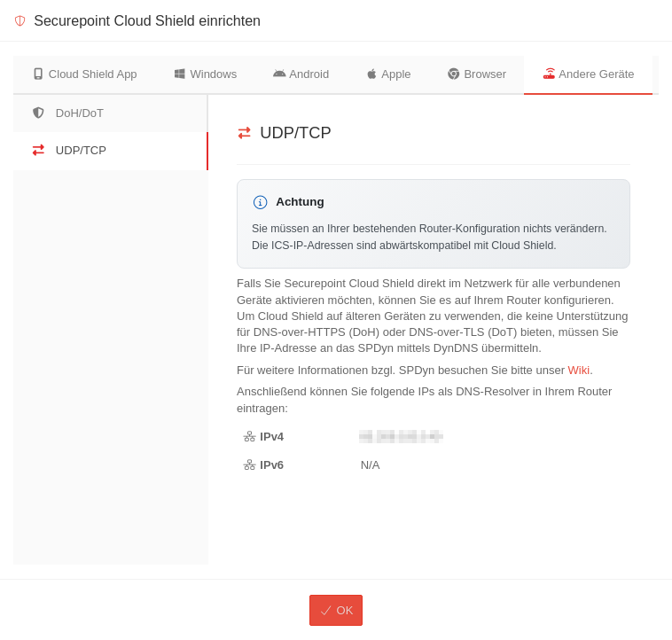672x640 pixels.
Task: Select the Android tab
Action: click(x=301, y=74)
